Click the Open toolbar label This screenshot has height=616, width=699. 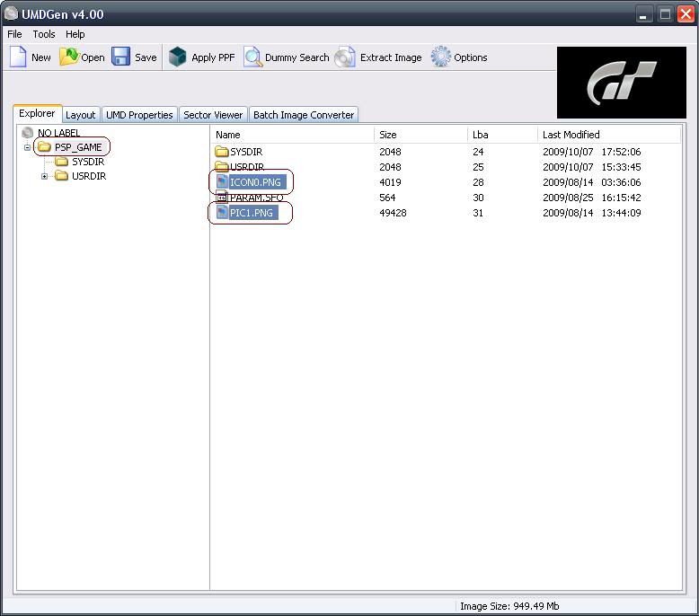(93, 57)
